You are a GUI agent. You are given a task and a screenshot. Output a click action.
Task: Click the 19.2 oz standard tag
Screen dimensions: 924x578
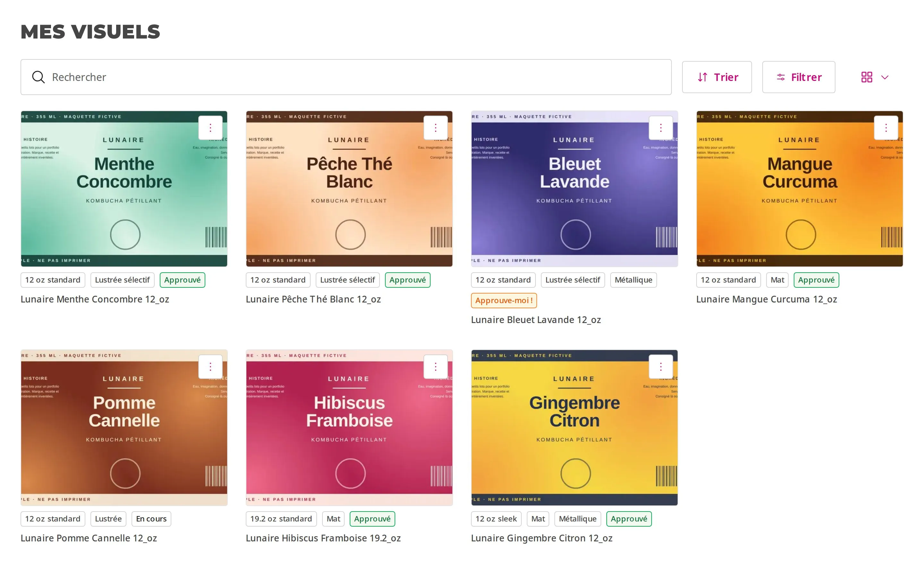pyautogui.click(x=281, y=519)
